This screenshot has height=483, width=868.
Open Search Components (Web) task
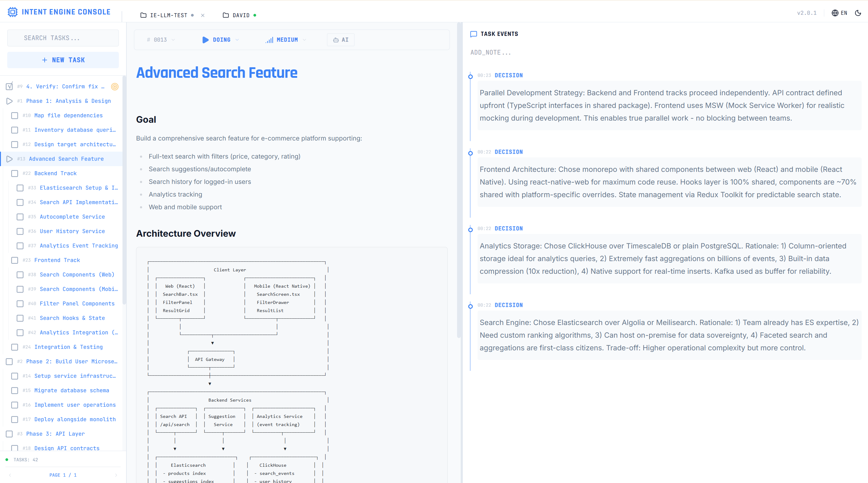point(77,275)
